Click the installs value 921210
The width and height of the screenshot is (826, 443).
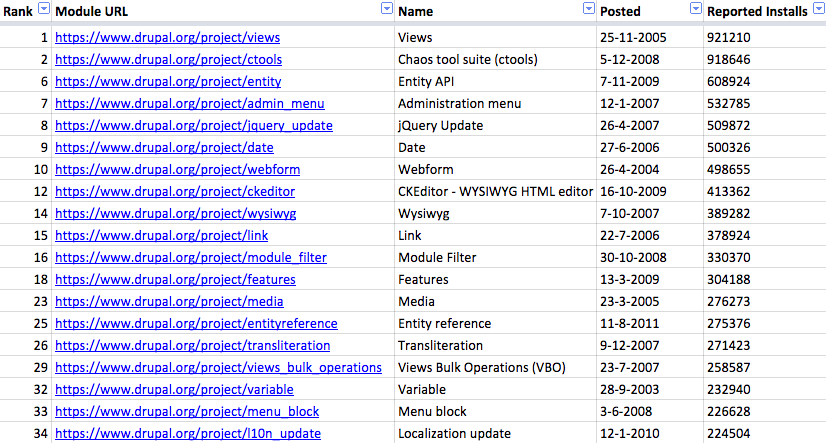pos(765,37)
